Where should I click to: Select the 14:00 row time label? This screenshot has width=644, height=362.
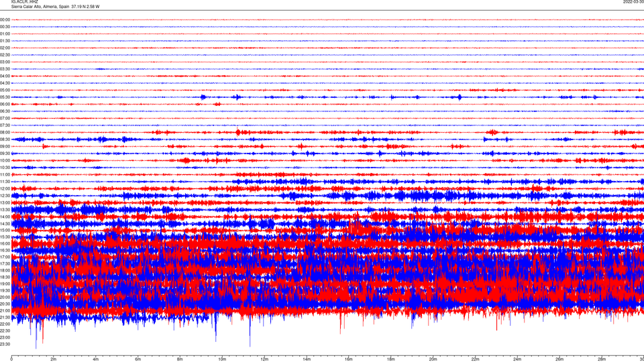tap(5, 217)
